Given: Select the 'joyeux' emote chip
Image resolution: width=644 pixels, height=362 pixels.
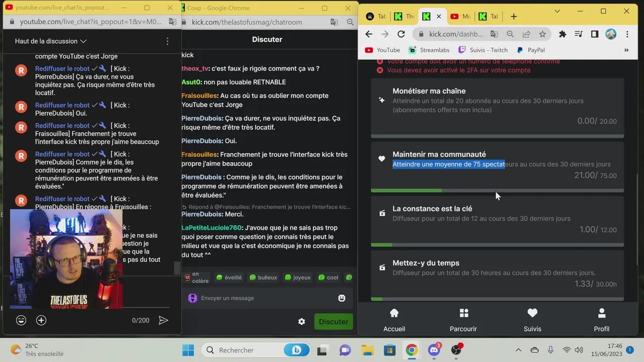Looking at the screenshot, I should pos(297,278).
